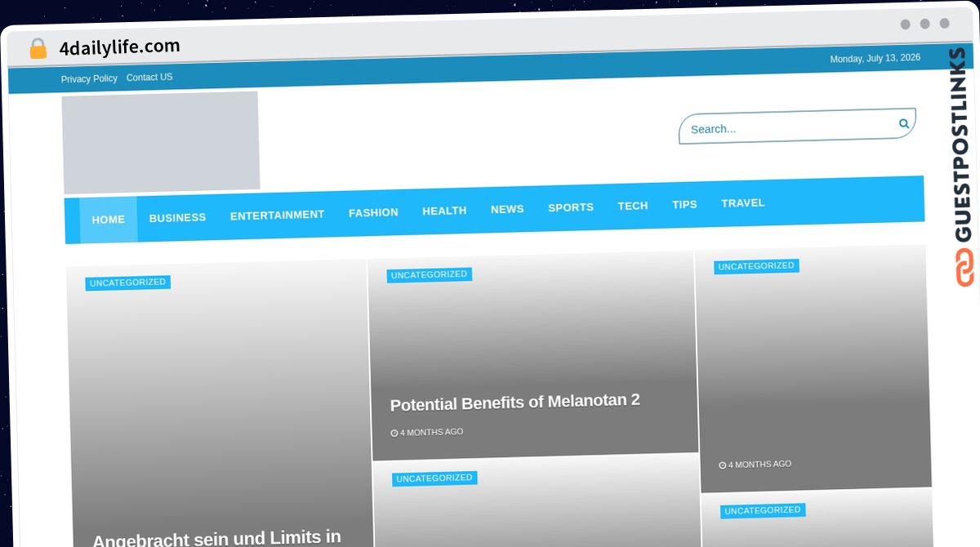Click the search magnifier icon
The image size is (980, 547).
coord(904,123)
